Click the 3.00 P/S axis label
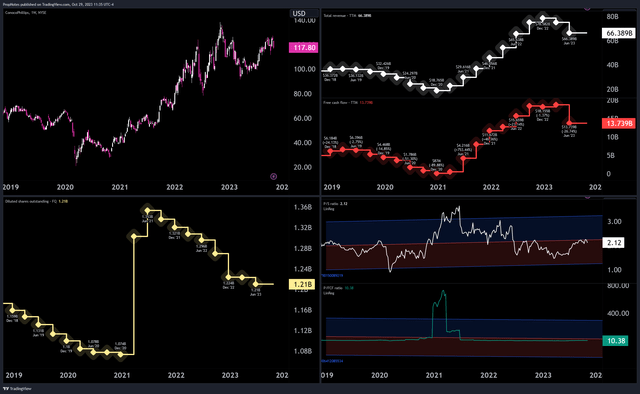This screenshot has height=394, width=640. pyautogui.click(x=614, y=222)
